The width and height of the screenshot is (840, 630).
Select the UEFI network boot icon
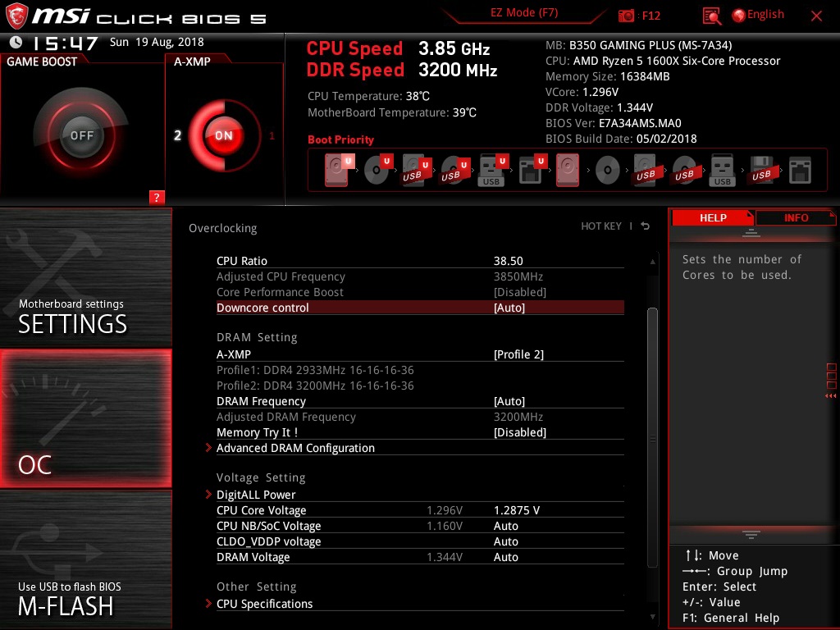click(532, 171)
